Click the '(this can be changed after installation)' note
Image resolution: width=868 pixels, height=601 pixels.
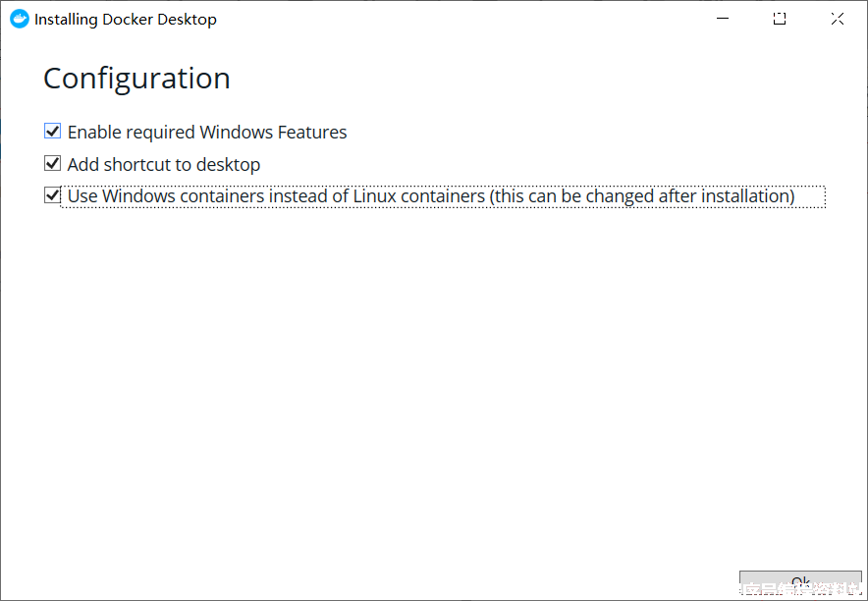tap(642, 195)
